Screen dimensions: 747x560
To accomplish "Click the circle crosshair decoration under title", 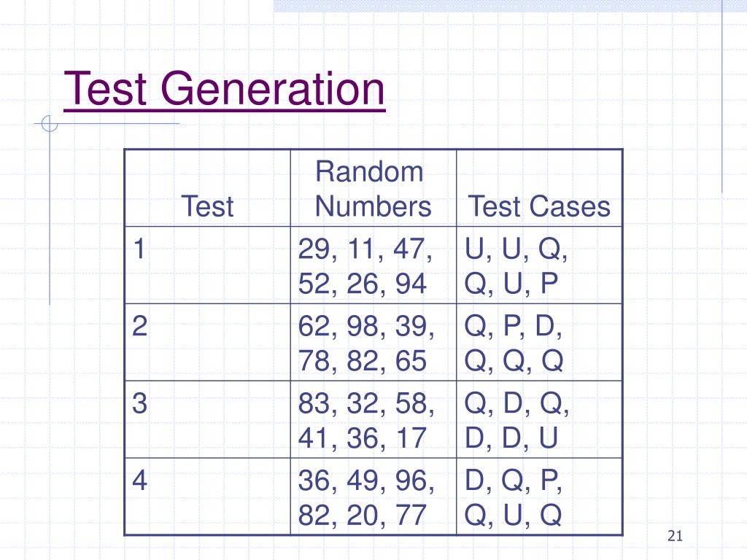I will pyautogui.click(x=50, y=124).
